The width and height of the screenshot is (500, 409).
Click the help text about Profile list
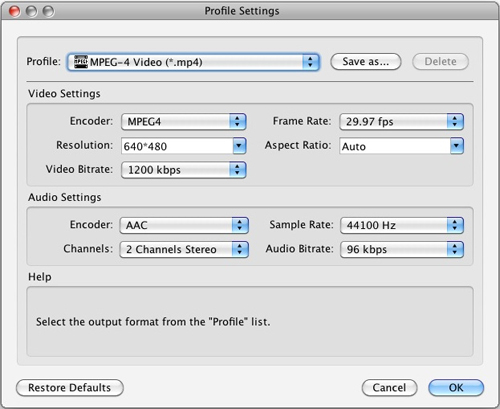click(153, 322)
